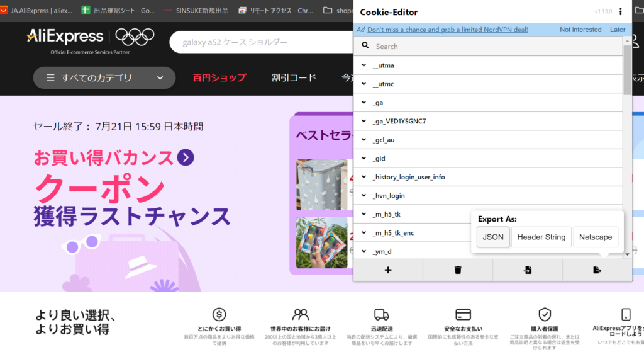Select Netscape export format

point(595,237)
